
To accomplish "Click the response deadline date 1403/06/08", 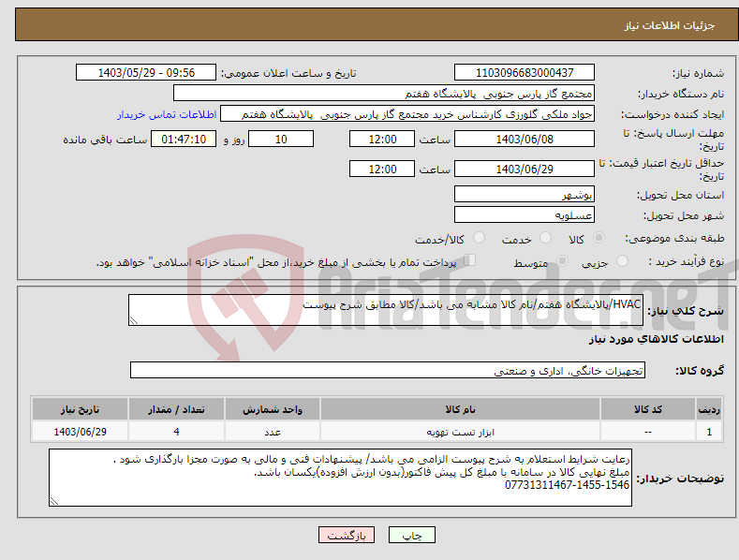I will pyautogui.click(x=525, y=139).
